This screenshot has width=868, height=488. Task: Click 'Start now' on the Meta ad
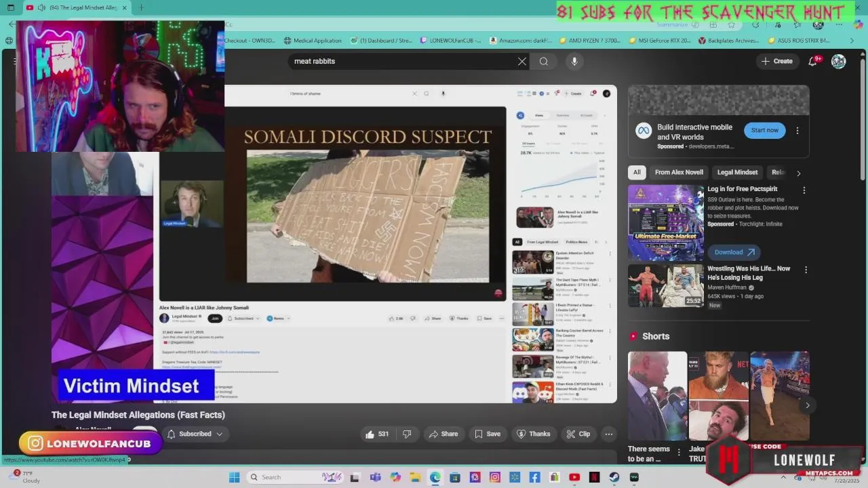[x=765, y=130]
